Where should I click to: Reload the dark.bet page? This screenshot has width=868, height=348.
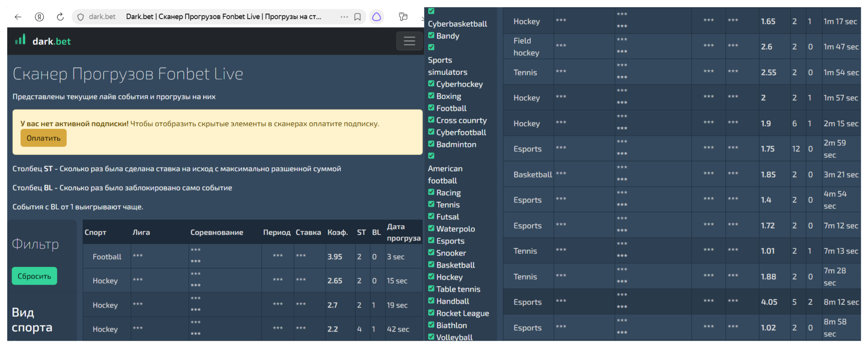[x=60, y=17]
